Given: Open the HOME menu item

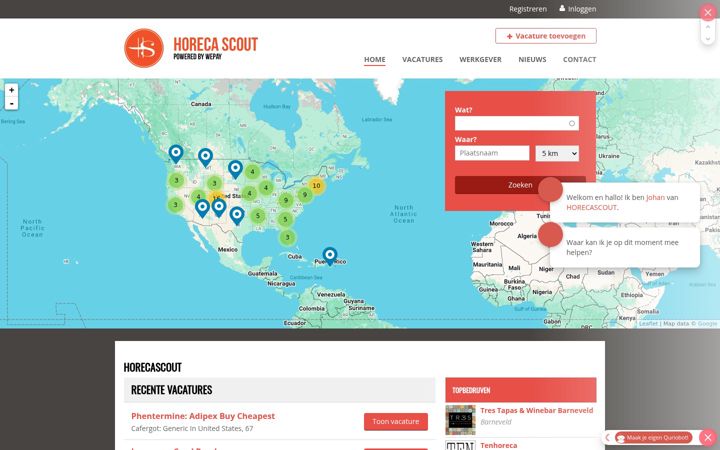Looking at the screenshot, I should (375, 60).
